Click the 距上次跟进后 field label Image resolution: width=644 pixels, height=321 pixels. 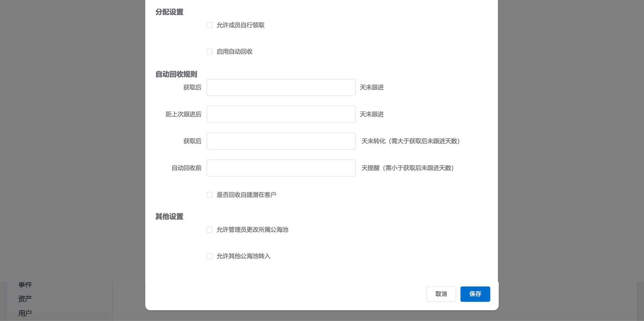(183, 114)
